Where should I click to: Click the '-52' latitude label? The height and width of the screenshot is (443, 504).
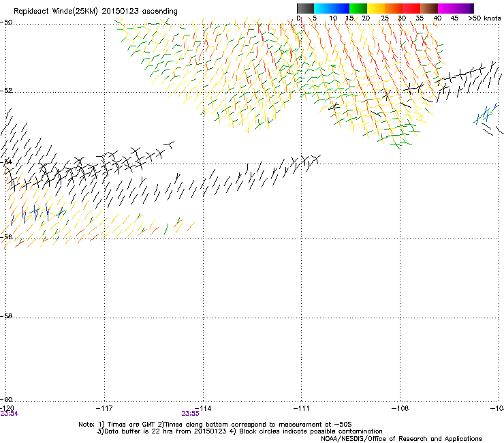[6, 91]
